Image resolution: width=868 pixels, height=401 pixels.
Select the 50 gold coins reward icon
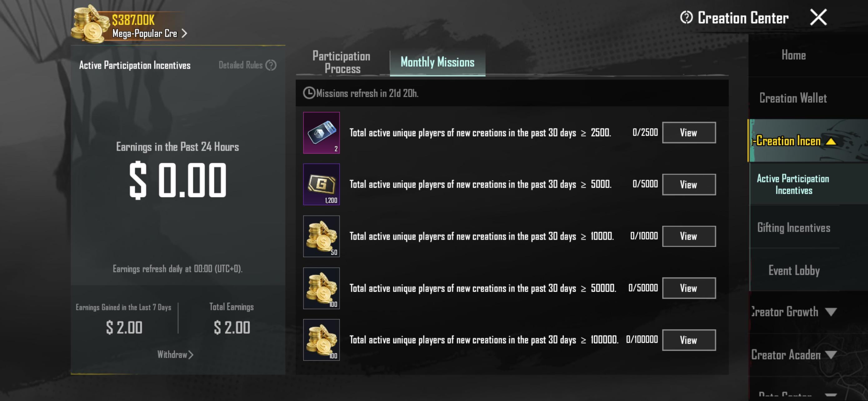pos(321,236)
